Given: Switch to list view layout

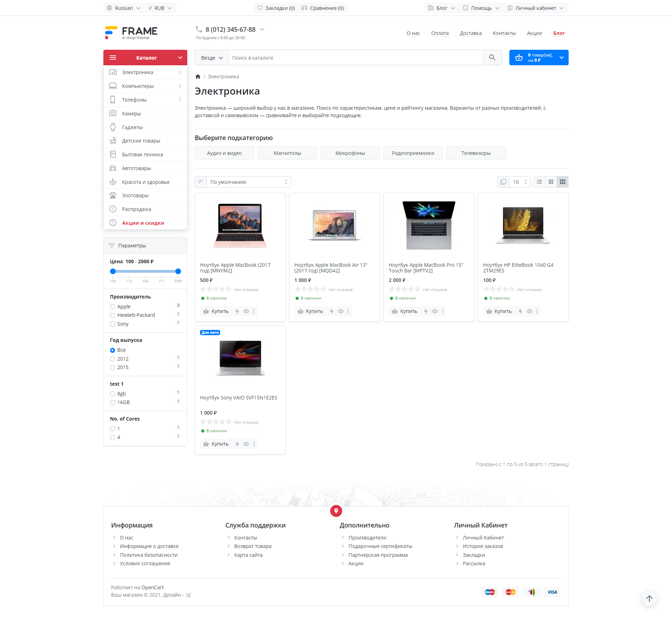Looking at the screenshot, I should (x=539, y=182).
